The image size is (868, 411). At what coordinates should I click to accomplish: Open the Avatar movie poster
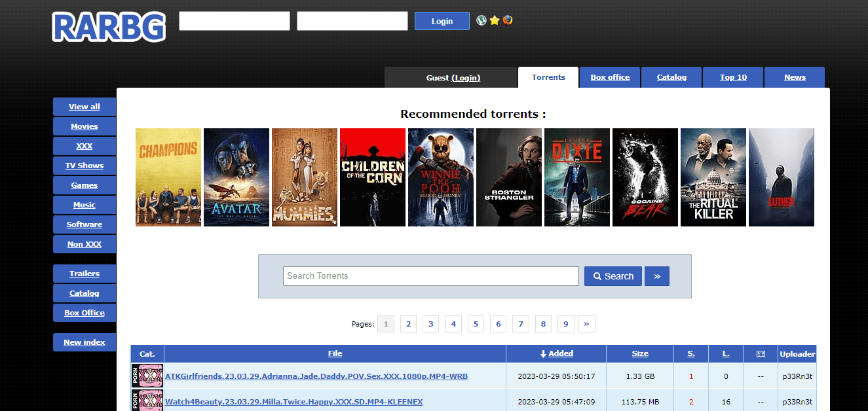point(236,177)
